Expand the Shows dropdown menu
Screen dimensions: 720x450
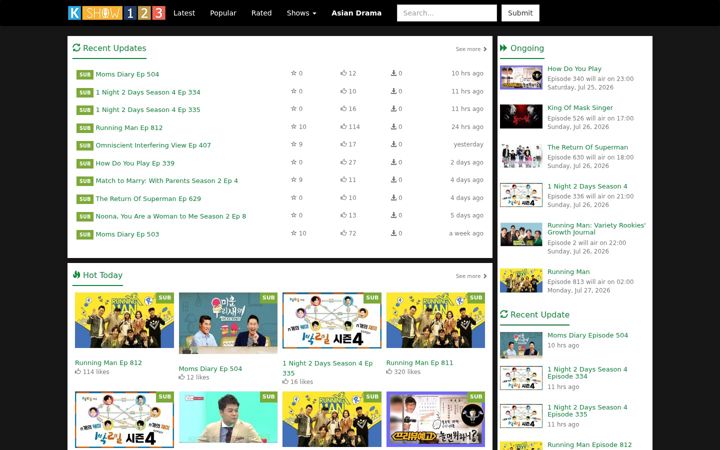[x=301, y=13]
